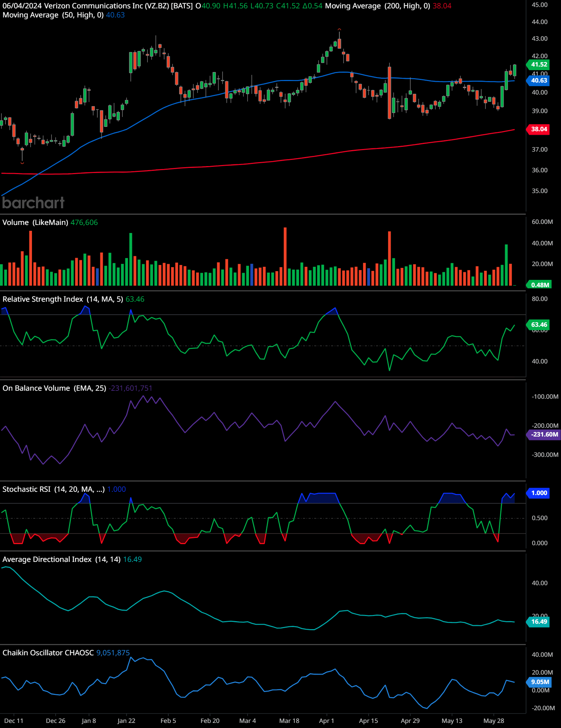Click the Apr 1 date label

point(326,721)
